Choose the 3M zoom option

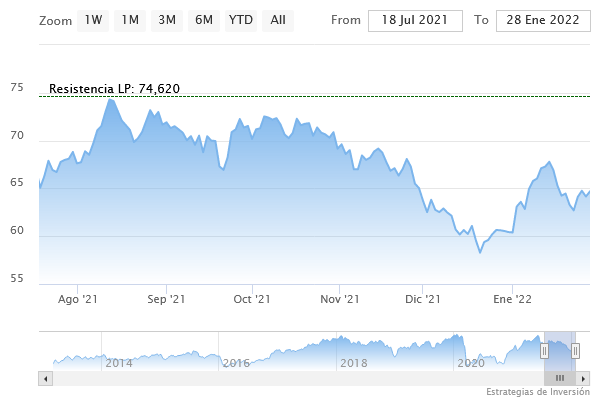pyautogui.click(x=167, y=20)
